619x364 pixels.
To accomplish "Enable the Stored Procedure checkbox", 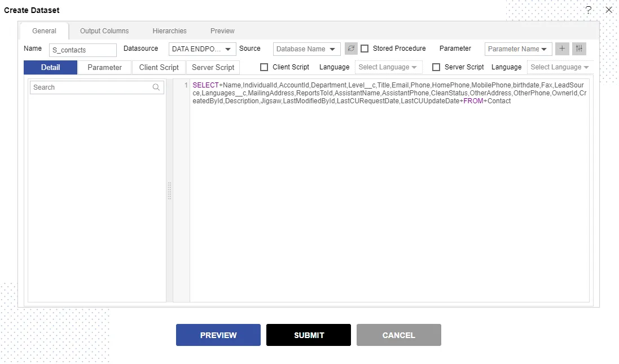I will 365,49.
